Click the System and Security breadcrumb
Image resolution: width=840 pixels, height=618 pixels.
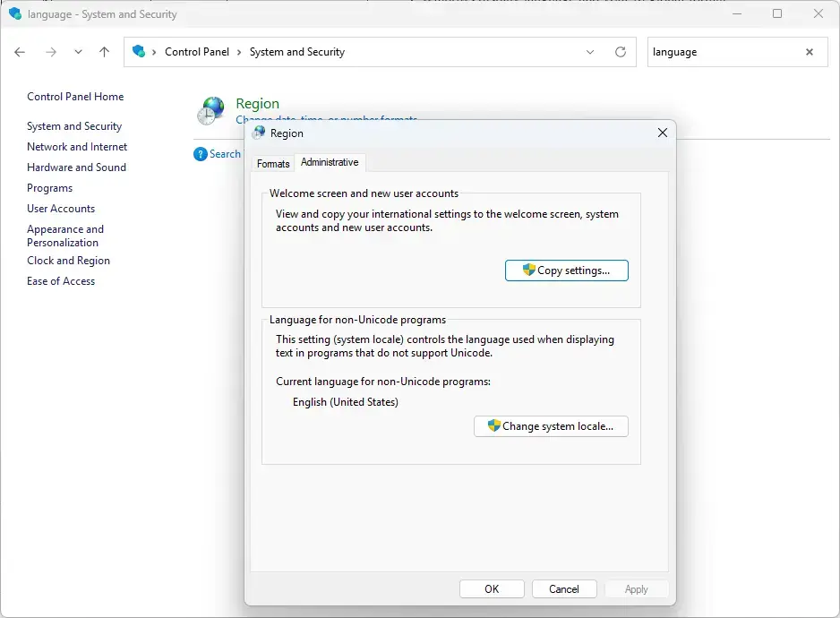(x=297, y=52)
